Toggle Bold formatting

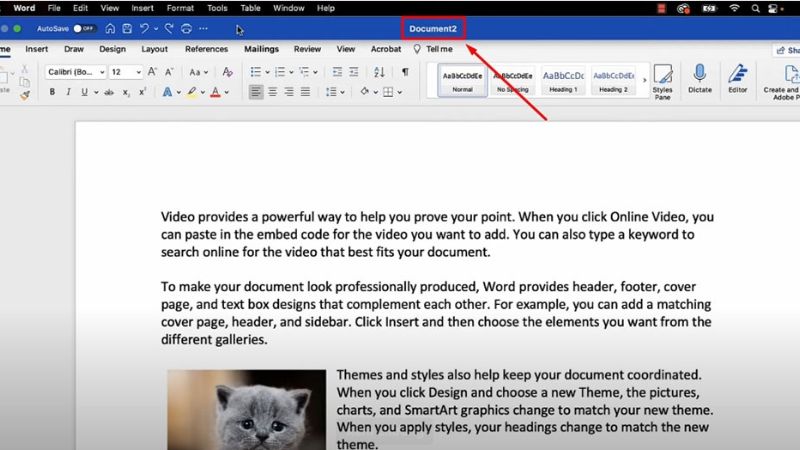click(x=53, y=92)
